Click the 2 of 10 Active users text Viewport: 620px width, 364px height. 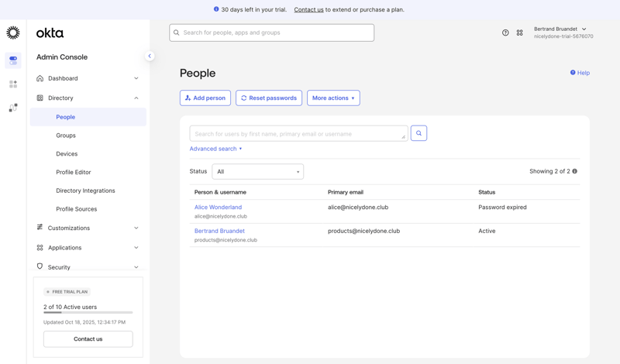[70, 307]
